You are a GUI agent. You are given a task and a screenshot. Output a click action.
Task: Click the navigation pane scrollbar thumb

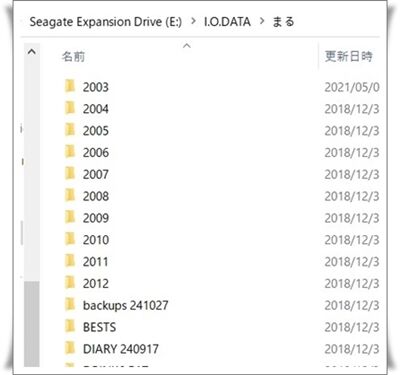coord(32,324)
